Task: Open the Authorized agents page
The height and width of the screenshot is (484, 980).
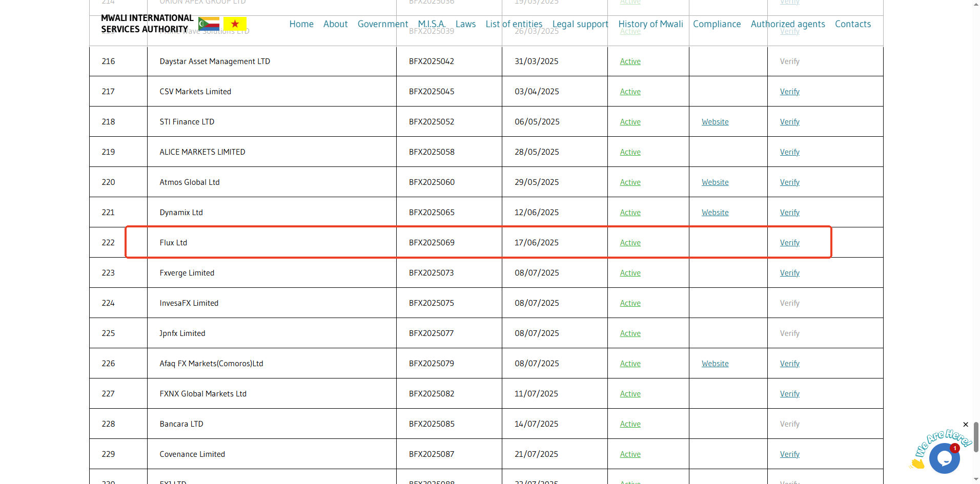Action: pyautogui.click(x=787, y=24)
